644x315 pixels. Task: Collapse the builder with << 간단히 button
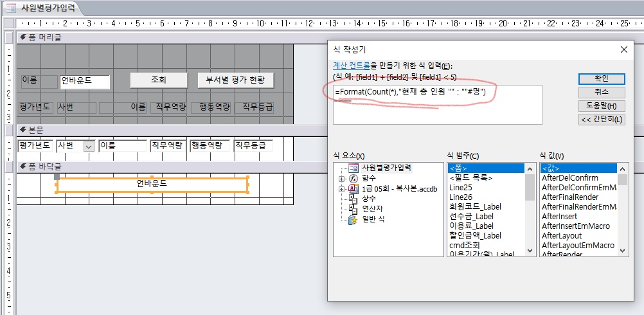602,120
